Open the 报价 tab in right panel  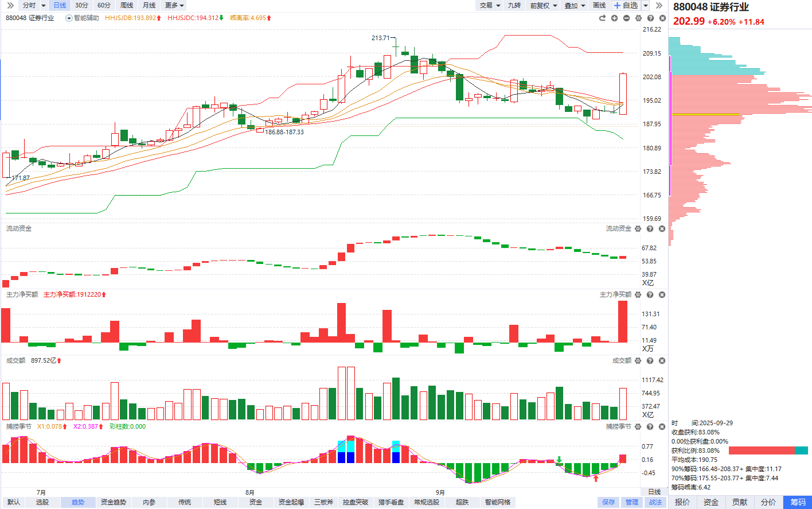tap(682, 502)
